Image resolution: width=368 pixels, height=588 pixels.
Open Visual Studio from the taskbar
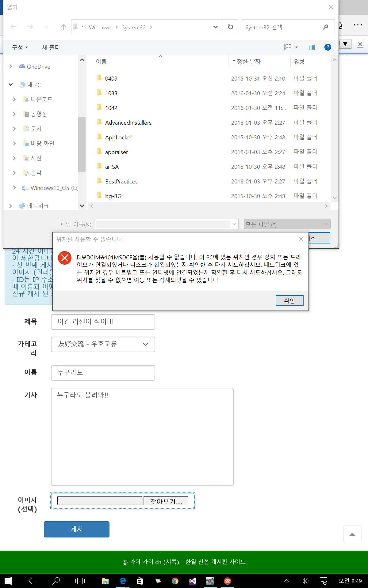click(x=192, y=581)
